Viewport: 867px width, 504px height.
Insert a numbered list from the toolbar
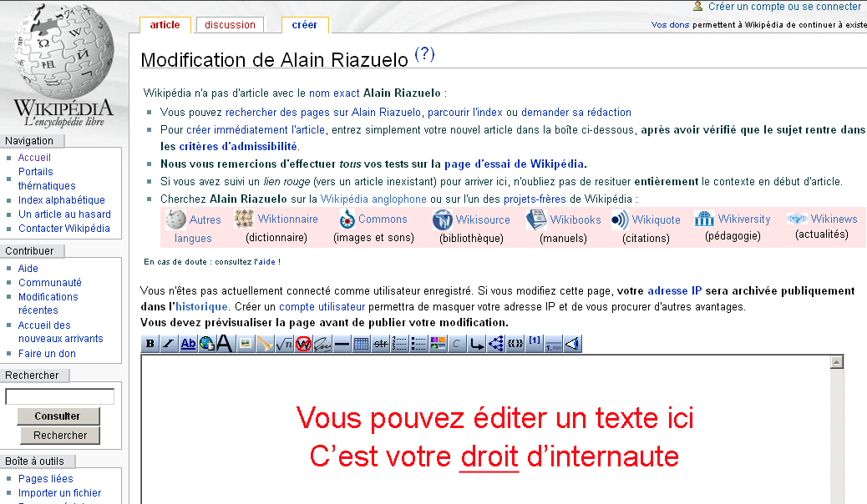[x=399, y=344]
